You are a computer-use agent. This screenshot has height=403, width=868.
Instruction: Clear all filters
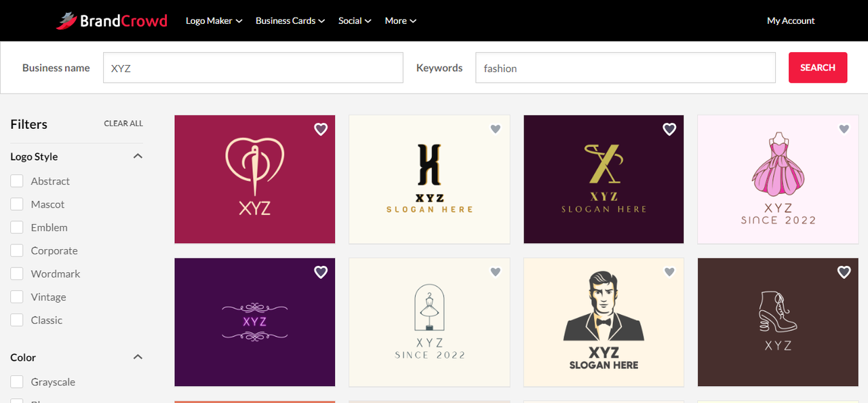[123, 123]
